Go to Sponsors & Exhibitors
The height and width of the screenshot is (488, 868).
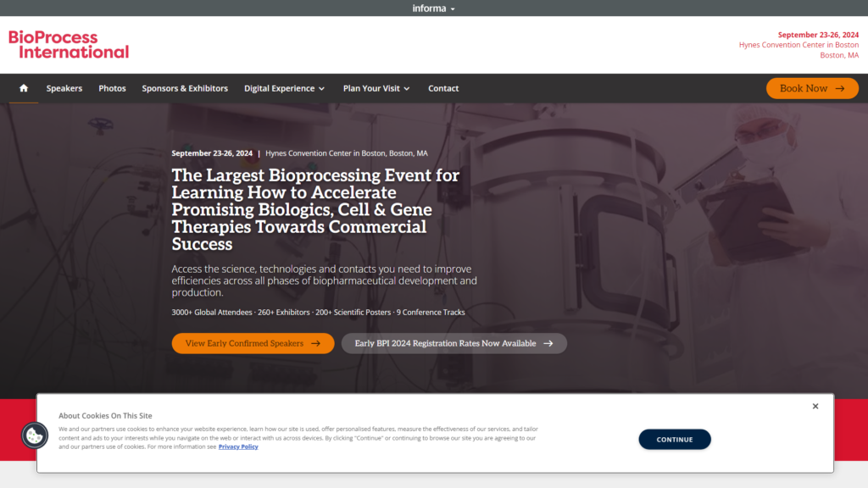[x=185, y=88]
